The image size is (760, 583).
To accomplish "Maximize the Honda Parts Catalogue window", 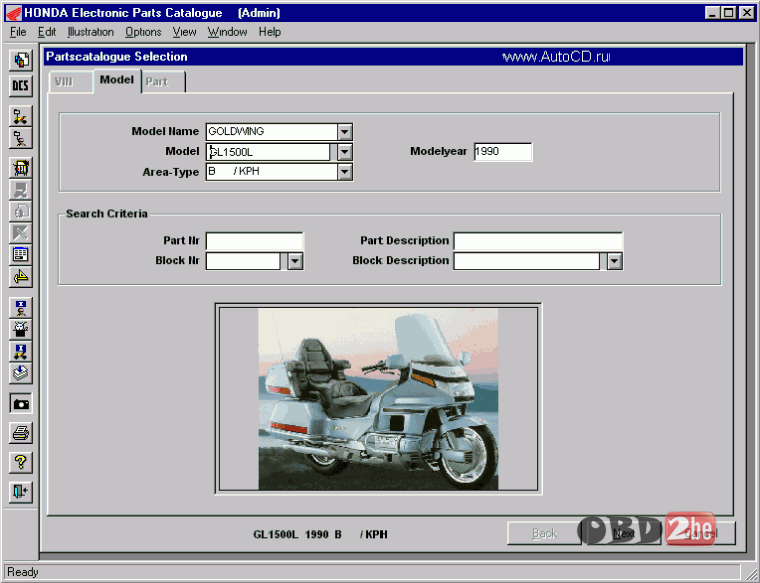I will point(728,13).
